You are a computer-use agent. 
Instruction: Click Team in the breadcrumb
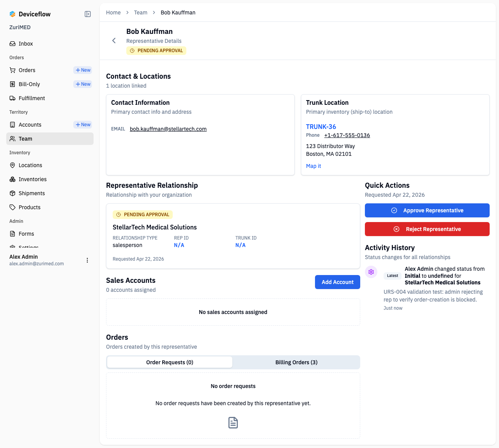pos(141,12)
